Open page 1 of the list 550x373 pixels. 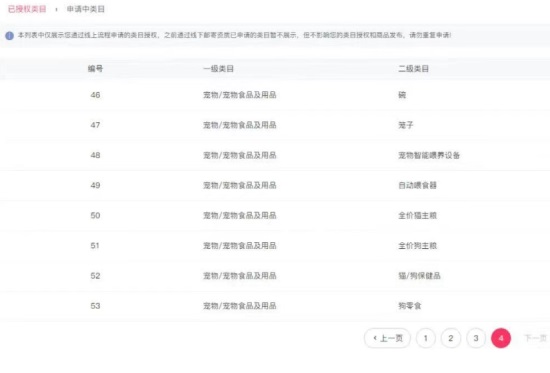[425, 338]
